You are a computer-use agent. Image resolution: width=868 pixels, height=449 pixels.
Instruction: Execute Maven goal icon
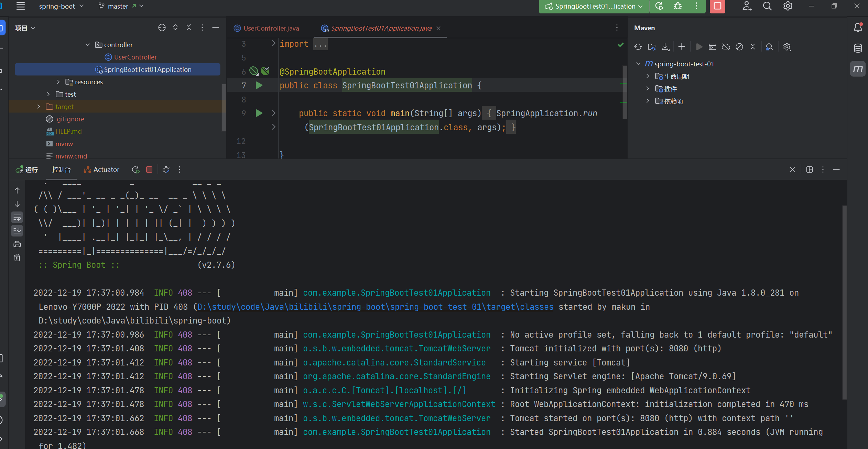click(713, 47)
